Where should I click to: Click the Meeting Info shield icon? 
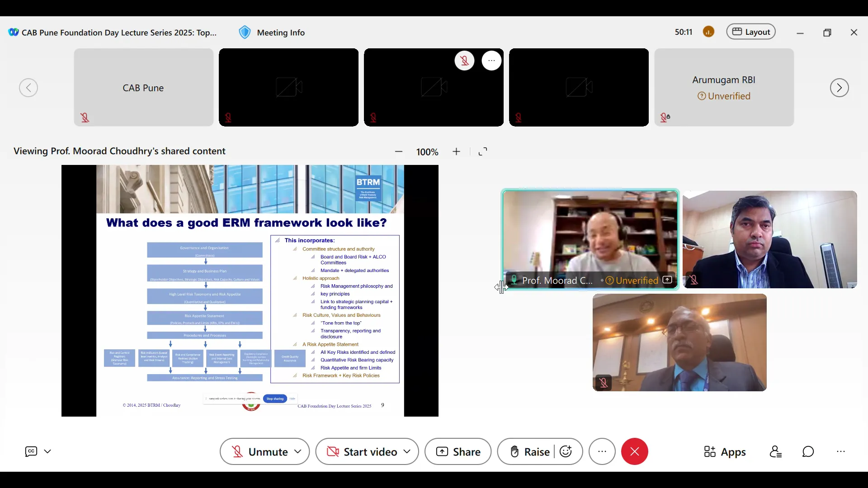pyautogui.click(x=245, y=33)
